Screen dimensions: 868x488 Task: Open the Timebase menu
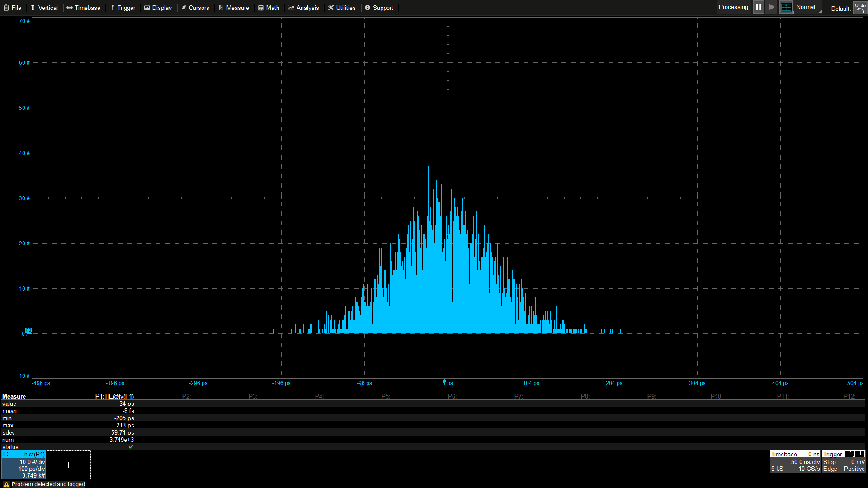click(83, 8)
